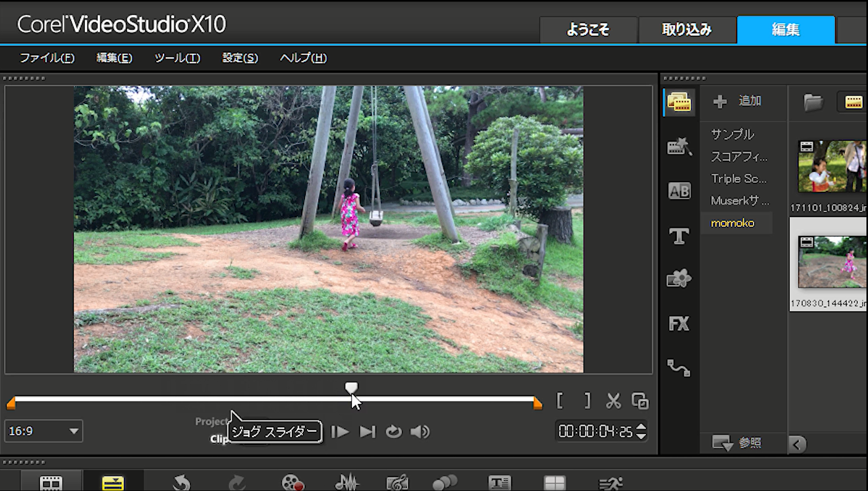
Task: Click the scissors split clip icon
Action: [613, 401]
